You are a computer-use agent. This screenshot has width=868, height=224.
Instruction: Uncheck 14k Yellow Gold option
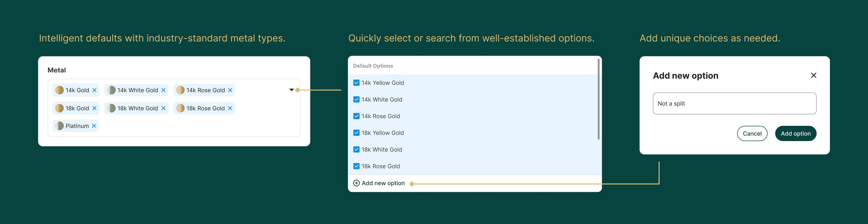coord(356,83)
